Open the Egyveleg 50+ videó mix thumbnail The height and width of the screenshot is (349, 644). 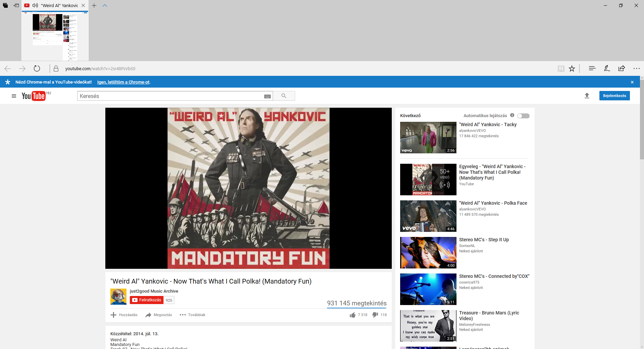[x=428, y=180]
